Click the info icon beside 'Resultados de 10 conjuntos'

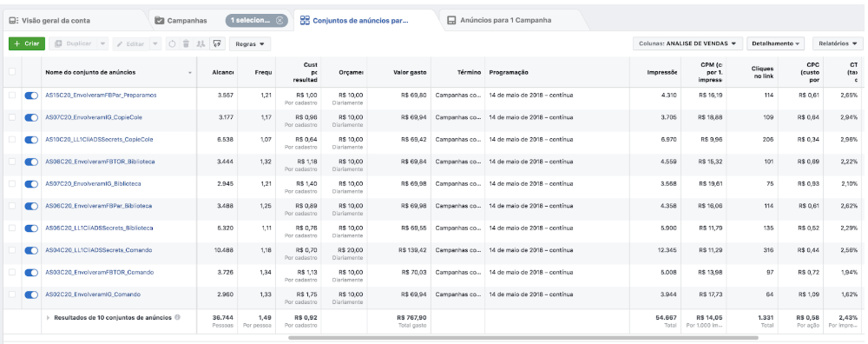tap(178, 317)
